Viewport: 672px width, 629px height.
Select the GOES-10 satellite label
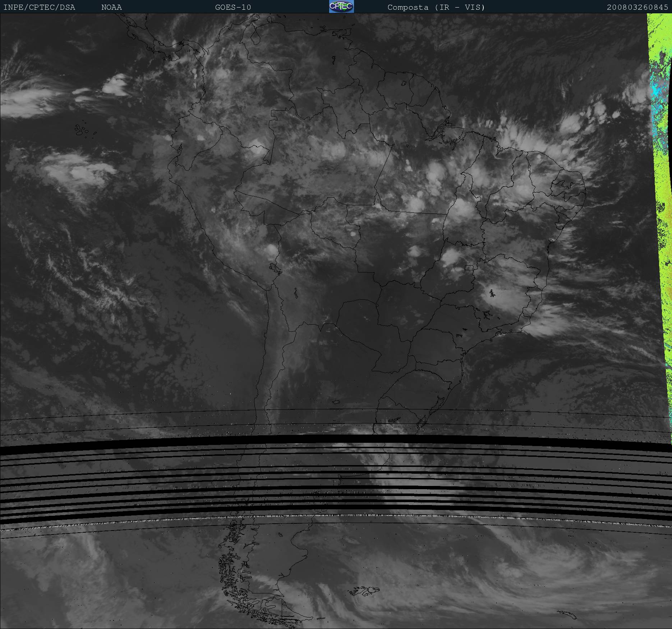coord(233,7)
